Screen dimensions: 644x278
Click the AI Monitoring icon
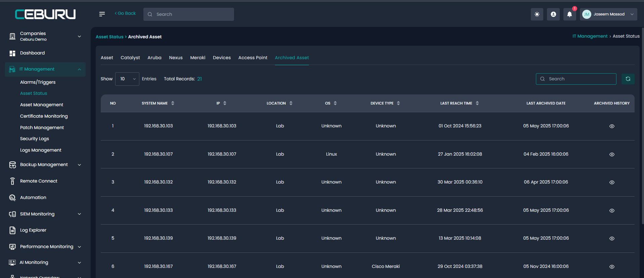pyautogui.click(x=12, y=263)
